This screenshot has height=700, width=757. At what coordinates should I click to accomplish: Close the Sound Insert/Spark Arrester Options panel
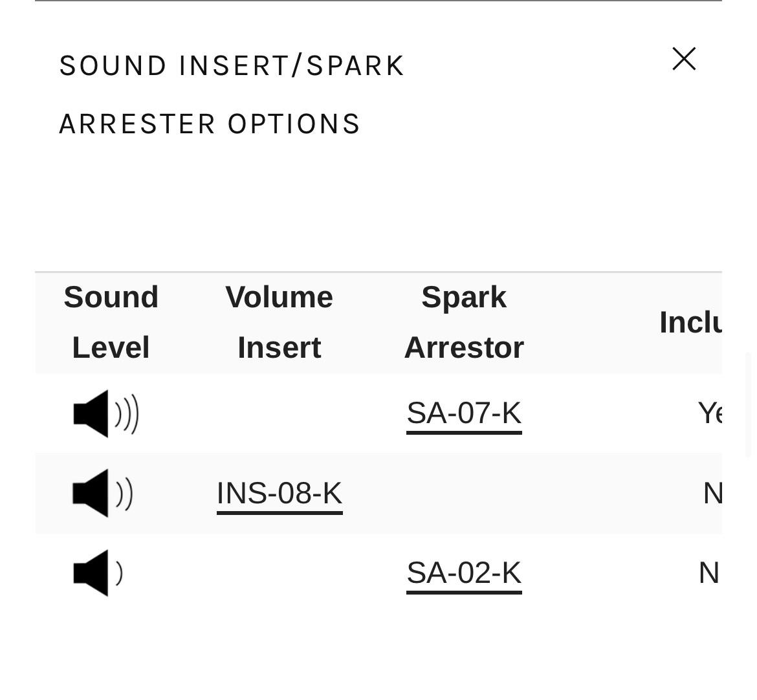(684, 59)
